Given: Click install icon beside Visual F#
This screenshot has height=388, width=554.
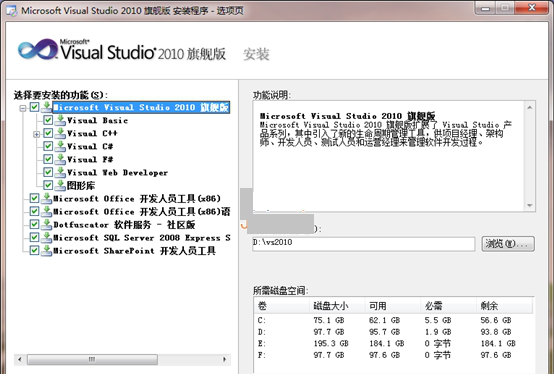Looking at the screenshot, I should [60, 159].
